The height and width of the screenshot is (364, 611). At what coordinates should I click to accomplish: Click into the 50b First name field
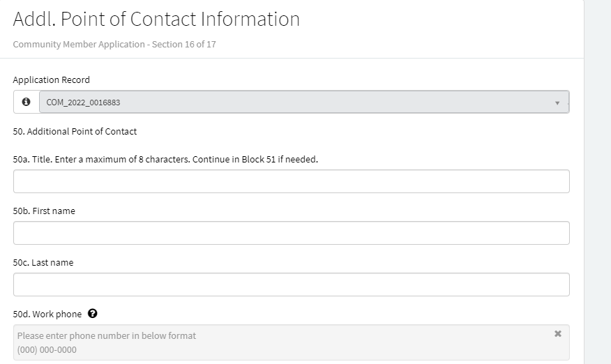pos(291,233)
